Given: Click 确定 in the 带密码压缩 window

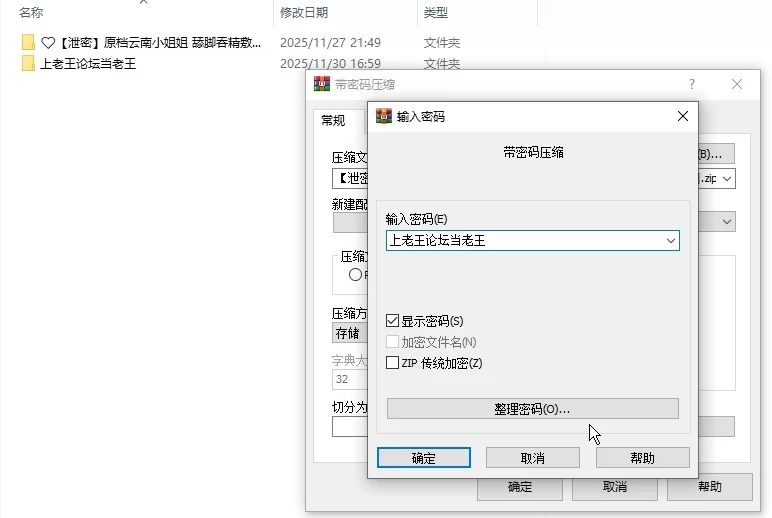Looking at the screenshot, I should pos(520,487).
